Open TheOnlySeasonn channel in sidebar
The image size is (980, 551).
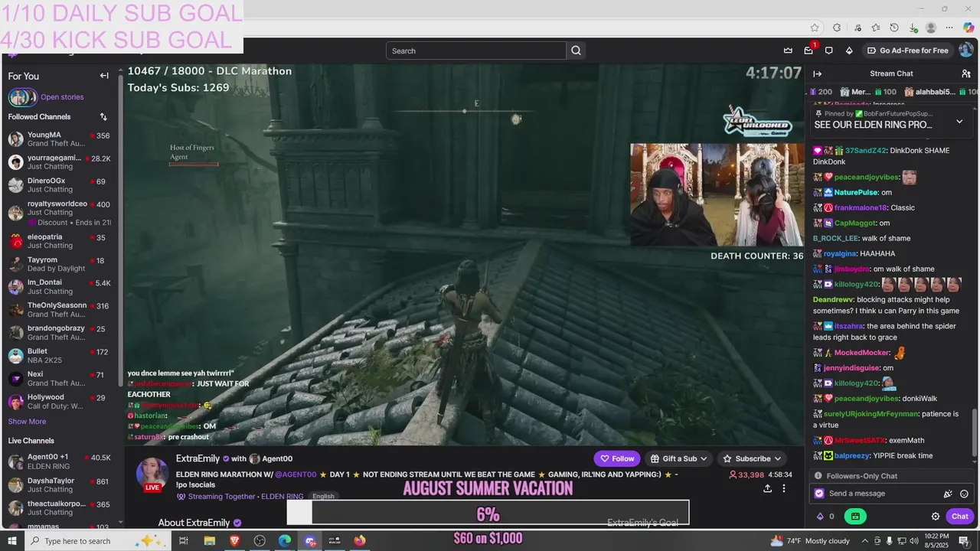click(60, 310)
